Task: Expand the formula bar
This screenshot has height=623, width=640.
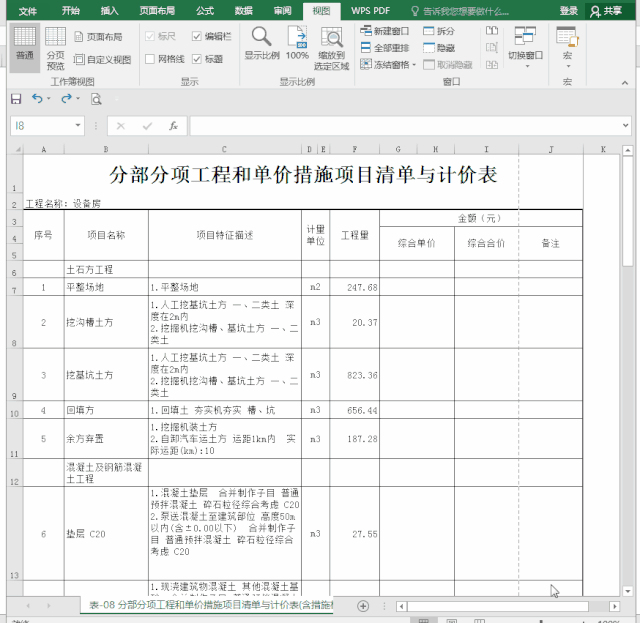Action: (626, 125)
